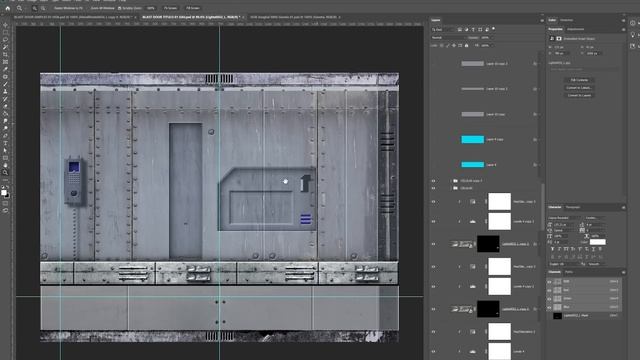640x360 pixels.
Task: Click the foreground color swatch
Action: (4, 193)
